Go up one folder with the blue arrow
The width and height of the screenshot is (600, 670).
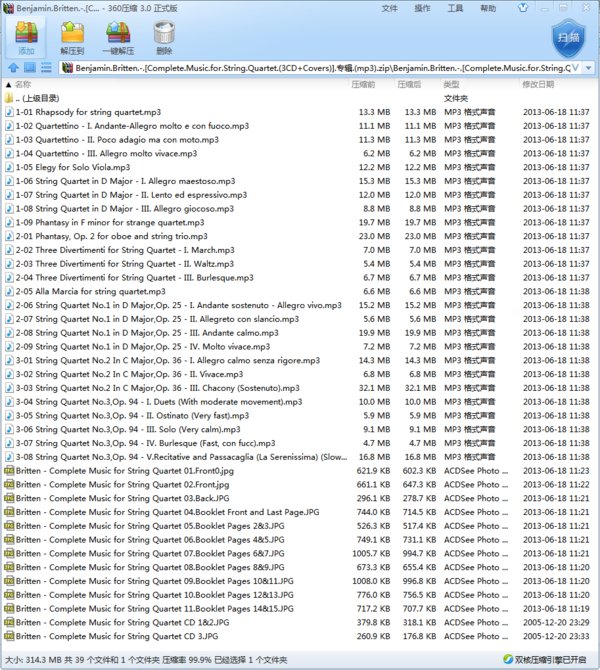click(13, 68)
